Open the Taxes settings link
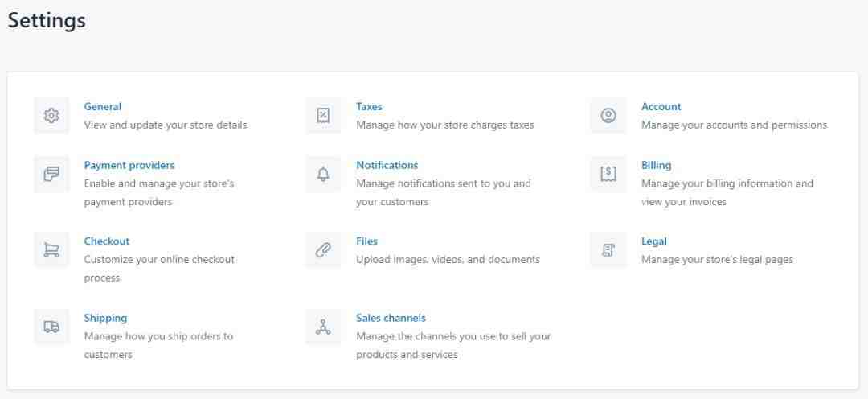 pos(369,106)
